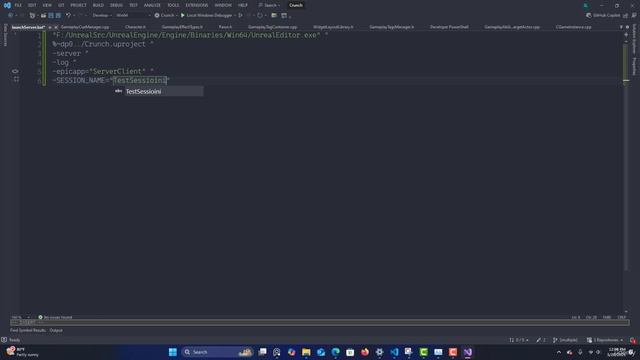Expand the Local Windows Debugger dropdown arrow

click(235, 15)
